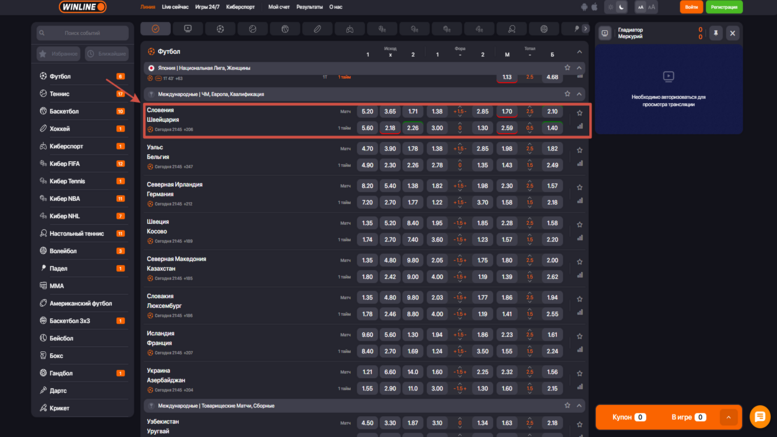Open Android app download icon
Screen dimensions: 777x437
584,7
